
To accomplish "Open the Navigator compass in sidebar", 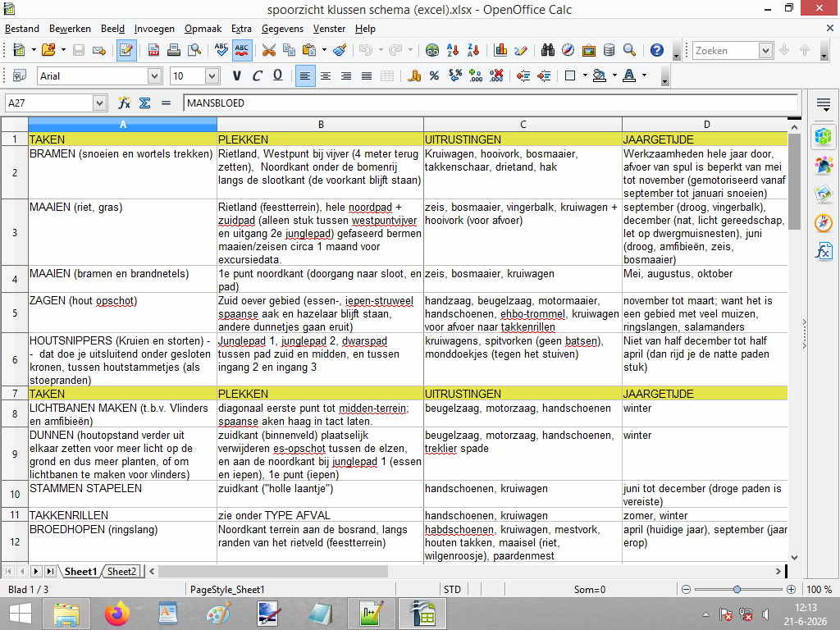I will (x=824, y=221).
